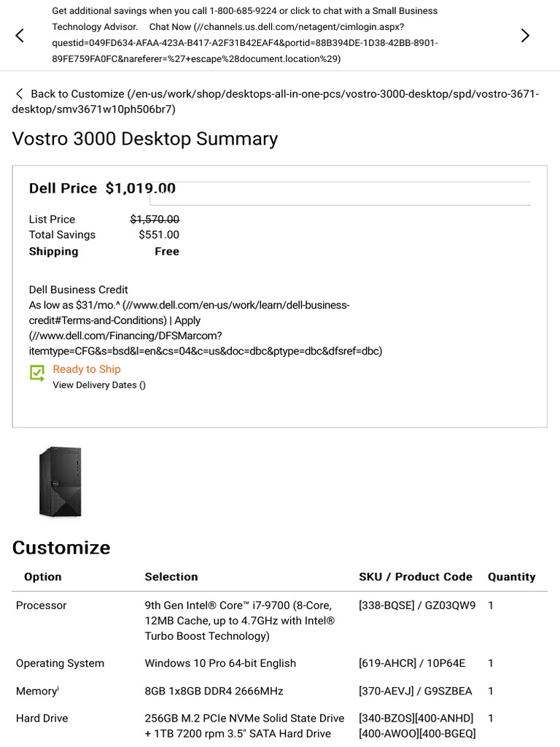Expand View Delivery Dates
Viewport: 560px width, 747px height.
point(98,385)
